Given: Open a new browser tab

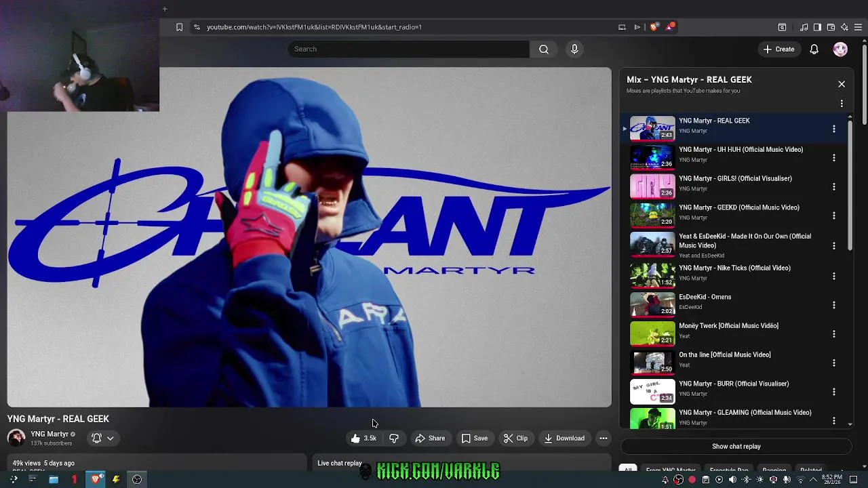Looking at the screenshot, I should coord(164,9).
